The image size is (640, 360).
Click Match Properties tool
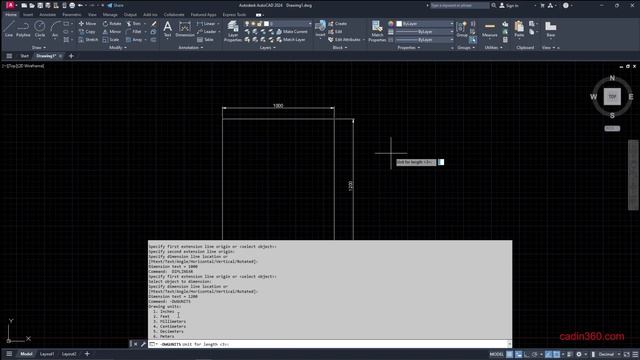click(377, 31)
